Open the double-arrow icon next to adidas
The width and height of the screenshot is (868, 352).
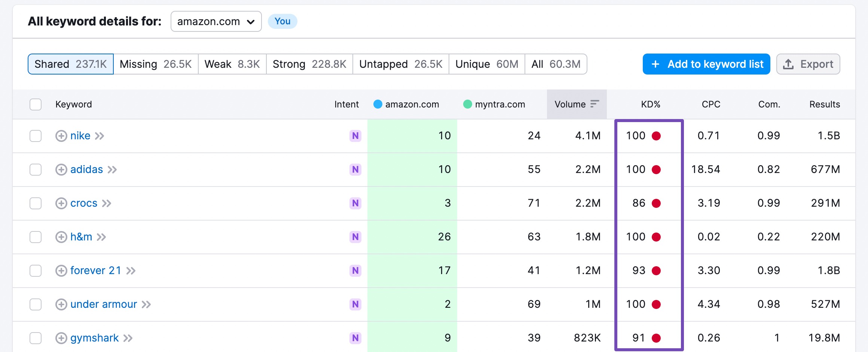112,170
